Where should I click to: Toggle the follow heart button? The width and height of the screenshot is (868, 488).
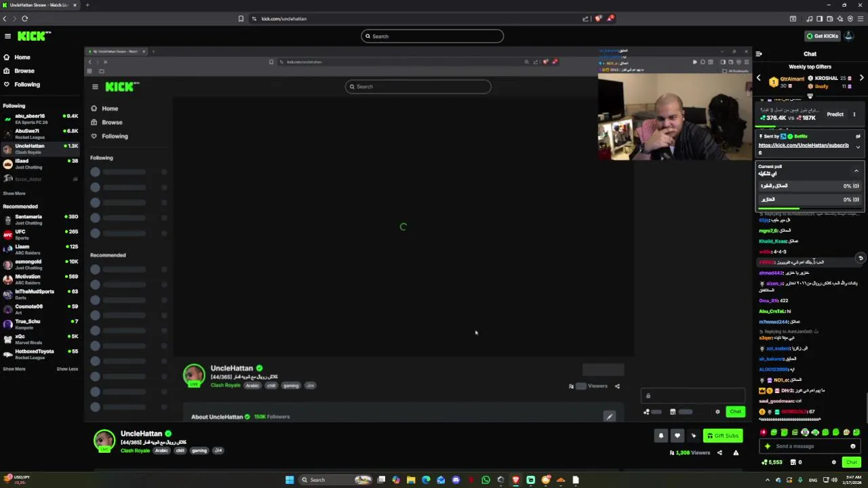(677, 436)
